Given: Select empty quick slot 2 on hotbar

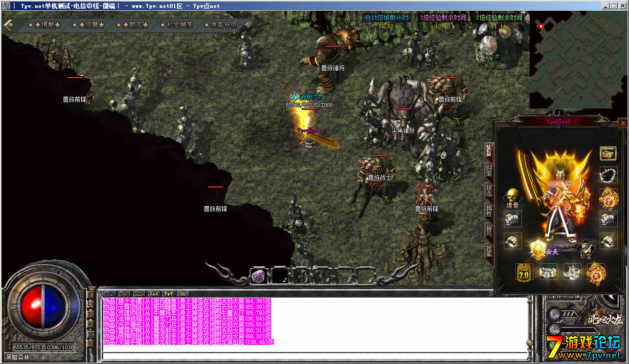Looking at the screenshot, I should (x=280, y=276).
